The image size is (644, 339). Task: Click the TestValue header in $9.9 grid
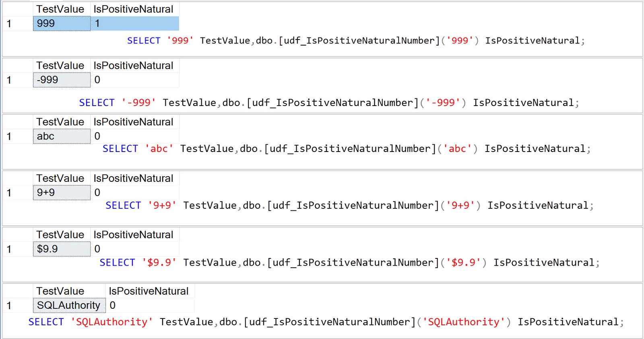[x=62, y=235]
